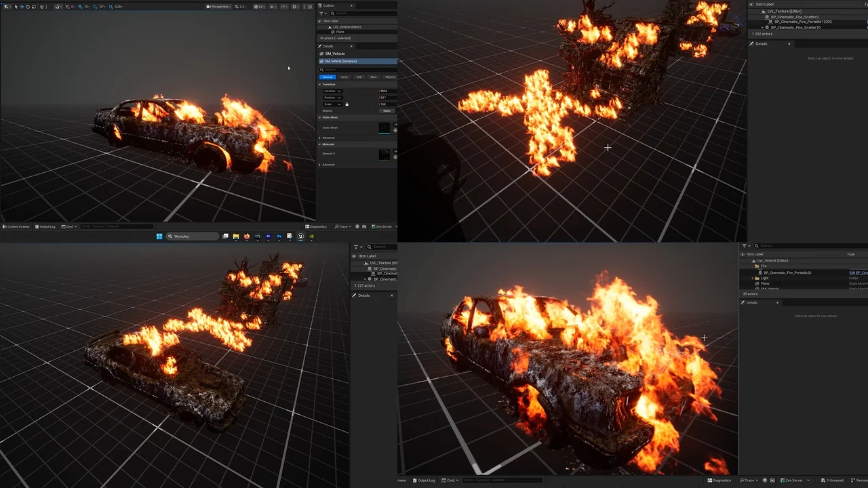Toggle visibility eye column in top-left Outliner header
868x488 pixels.
click(x=320, y=21)
